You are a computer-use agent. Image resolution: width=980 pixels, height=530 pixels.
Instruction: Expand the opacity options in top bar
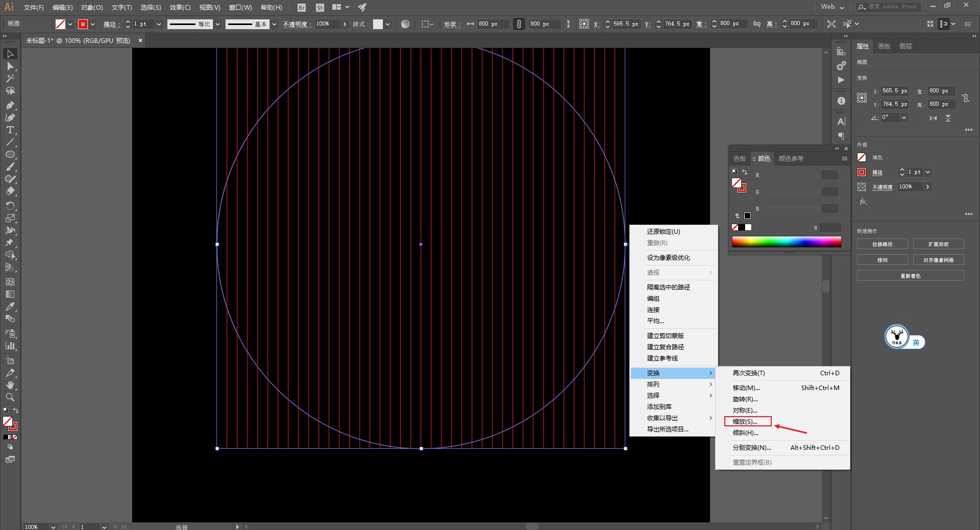pos(345,24)
